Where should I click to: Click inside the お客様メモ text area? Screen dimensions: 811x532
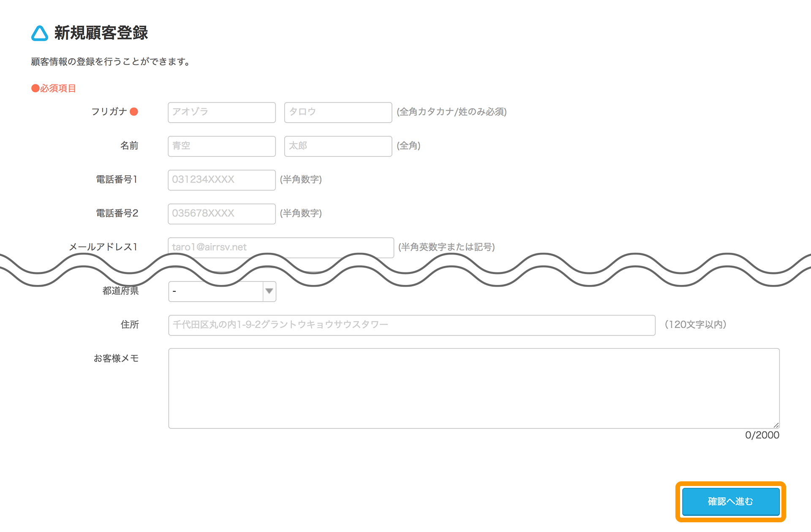[x=474, y=388]
